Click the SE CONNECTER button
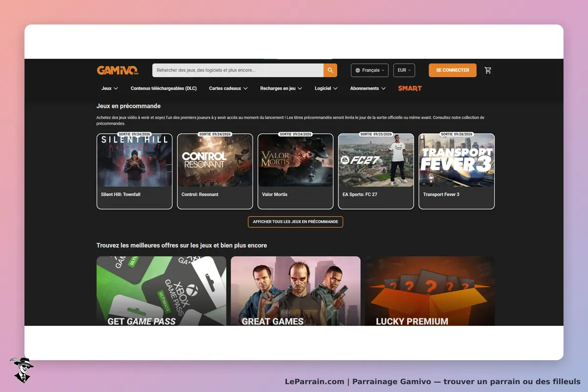This screenshot has width=588, height=392. point(453,70)
